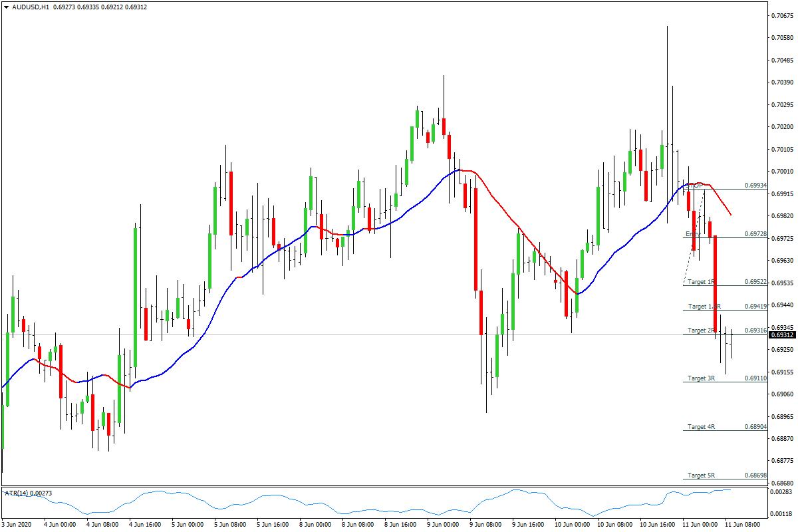Select the Target 4R label
Image resolution: width=798 pixels, height=532 pixels.
tap(701, 426)
